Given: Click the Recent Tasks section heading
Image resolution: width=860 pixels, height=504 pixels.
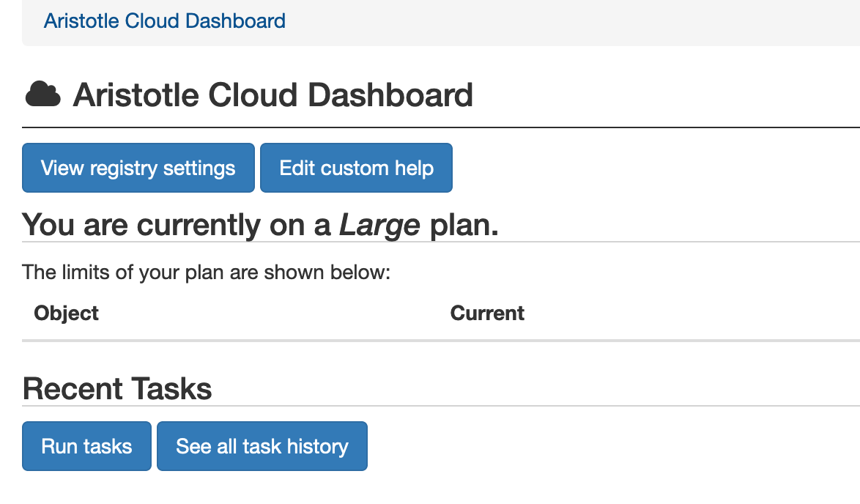Looking at the screenshot, I should coord(117,388).
